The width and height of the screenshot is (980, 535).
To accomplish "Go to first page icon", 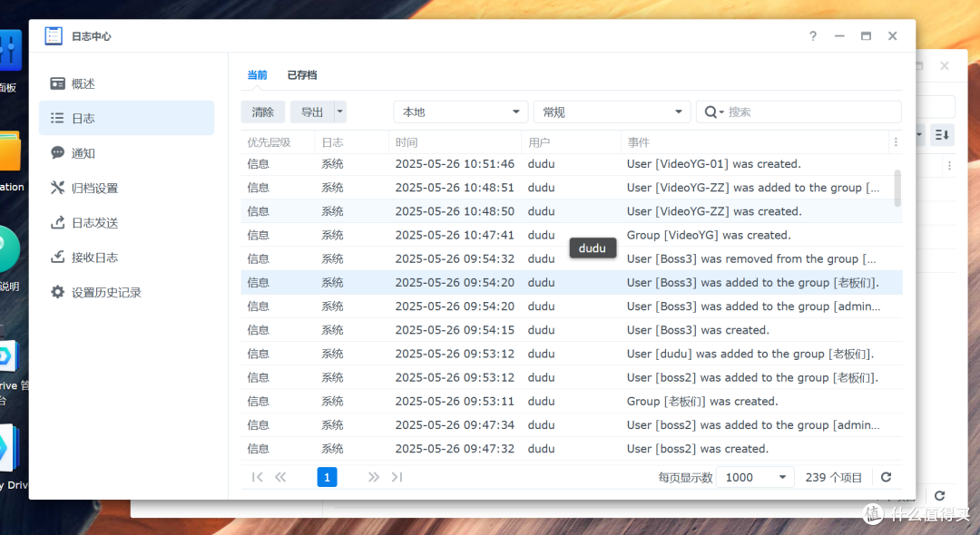I will pyautogui.click(x=257, y=477).
